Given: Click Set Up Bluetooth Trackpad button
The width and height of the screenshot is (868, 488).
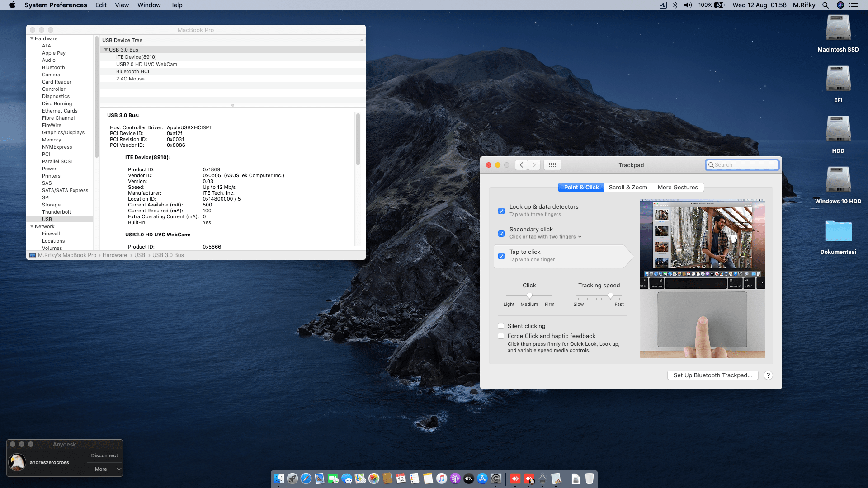Looking at the screenshot, I should tap(712, 375).
